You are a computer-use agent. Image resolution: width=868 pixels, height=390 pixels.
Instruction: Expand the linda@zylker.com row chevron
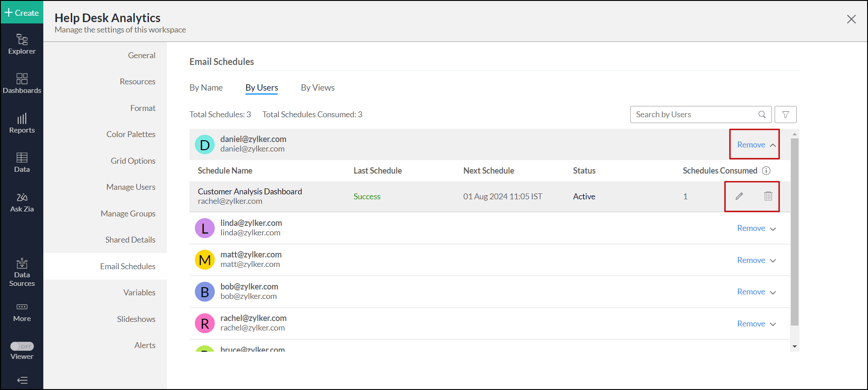773,229
